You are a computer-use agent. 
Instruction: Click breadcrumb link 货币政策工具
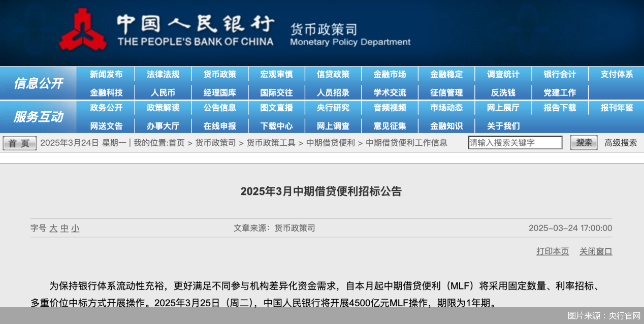(x=271, y=143)
